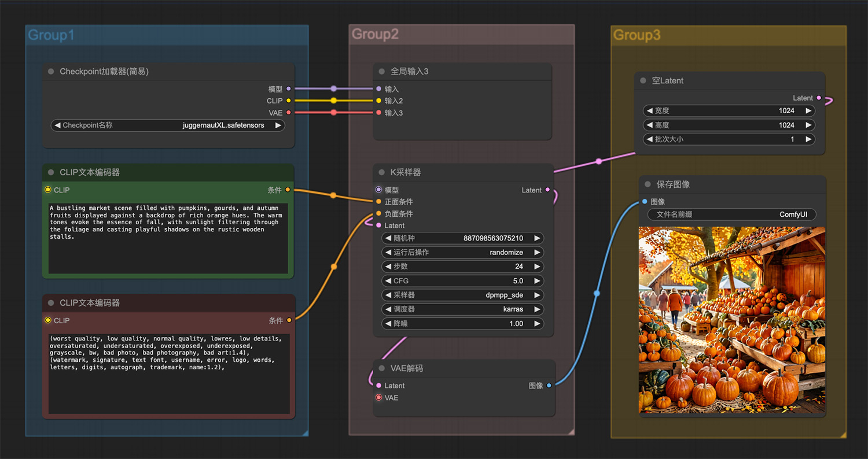868x459 pixels.
Task: Click the negative prompt text starting with worst quality
Action: tap(169, 373)
